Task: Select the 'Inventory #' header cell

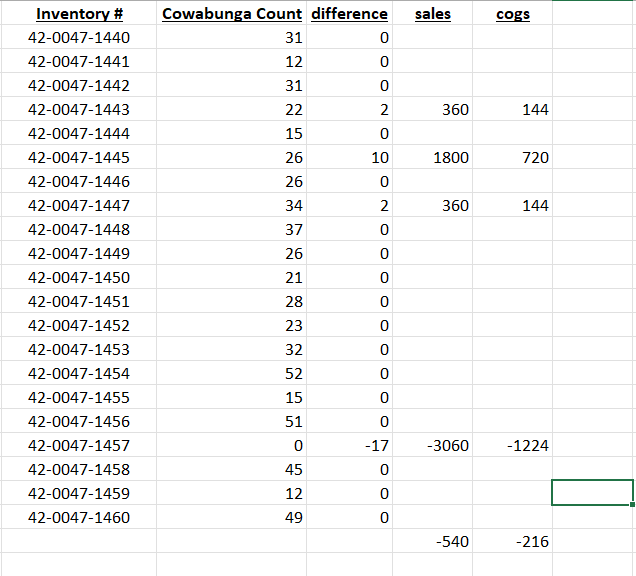Action: pyautogui.click(x=79, y=13)
